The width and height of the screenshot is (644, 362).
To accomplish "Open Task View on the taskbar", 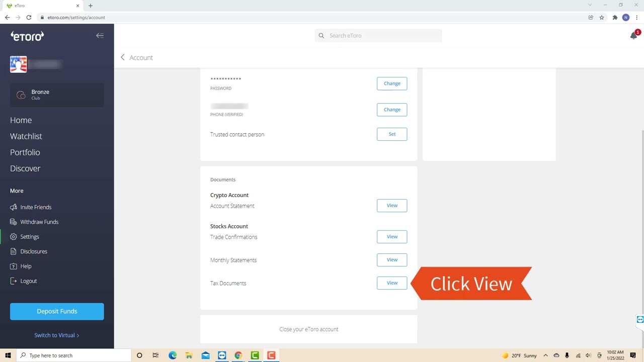I will coord(155,355).
